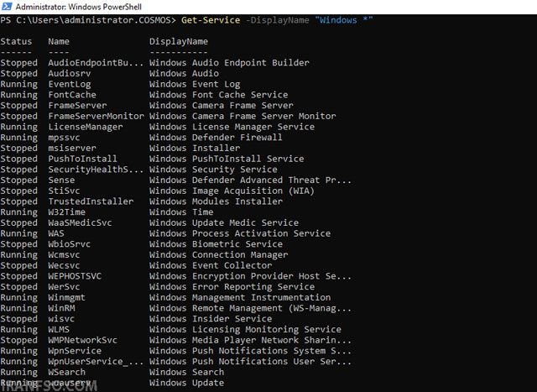Click the 'DisplayName' column header

(x=179, y=42)
